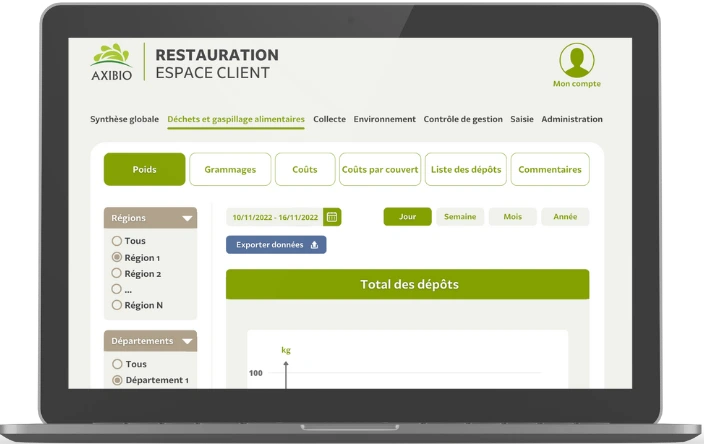Select the ellipsis region radio button
Viewport: 704px width, 444px height.
117,289
